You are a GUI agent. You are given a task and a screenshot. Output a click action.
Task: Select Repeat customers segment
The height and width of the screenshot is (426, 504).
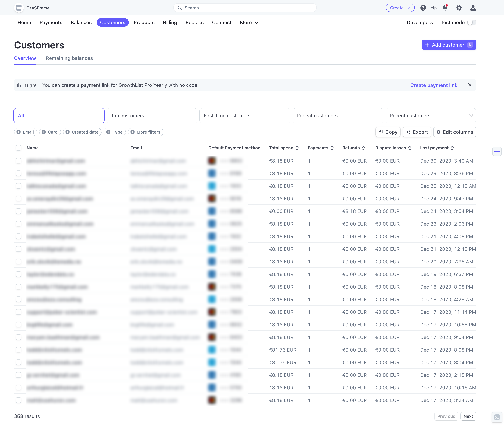point(338,116)
